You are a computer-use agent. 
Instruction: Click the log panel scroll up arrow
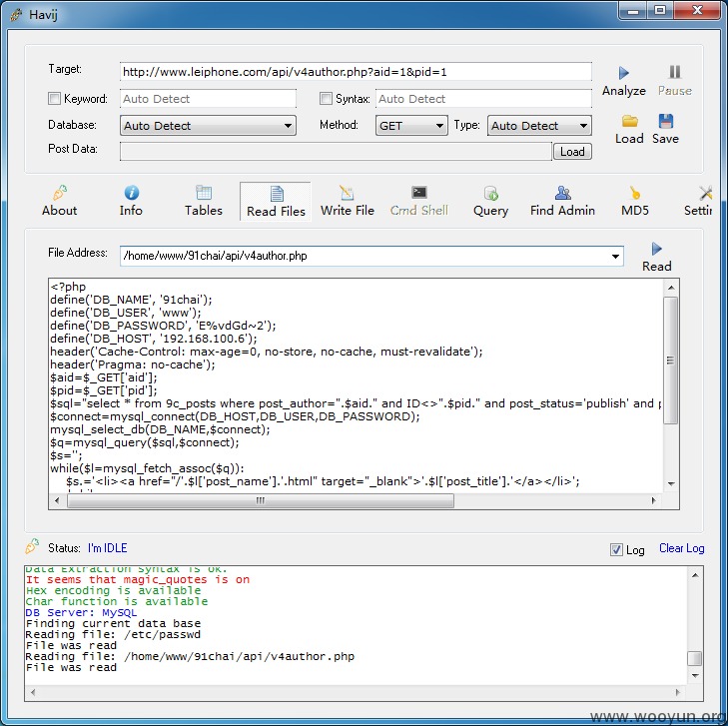pos(695,575)
